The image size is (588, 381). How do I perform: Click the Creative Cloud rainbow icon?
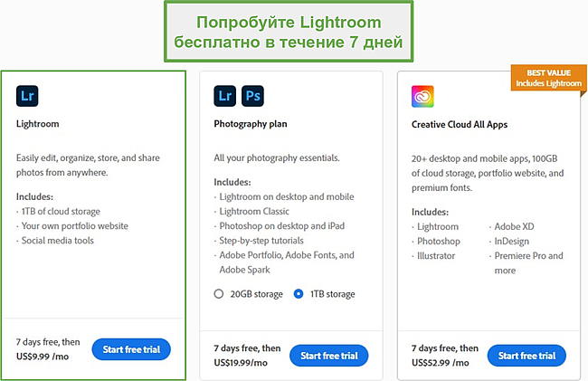coord(422,96)
